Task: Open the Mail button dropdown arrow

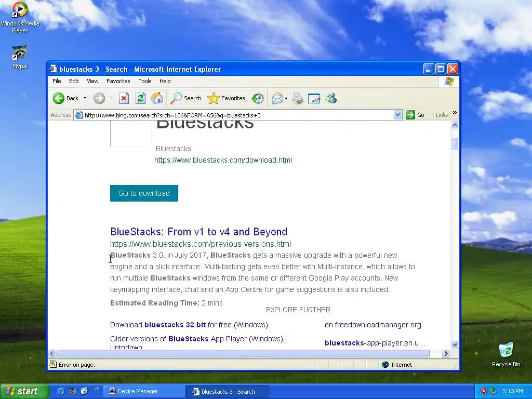Action: 286,98
